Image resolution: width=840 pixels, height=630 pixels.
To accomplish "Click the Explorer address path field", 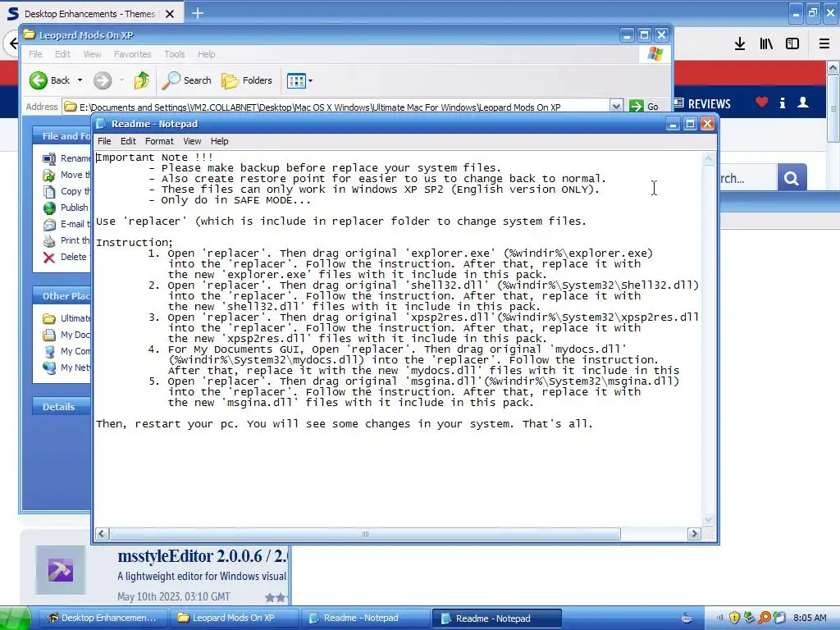I will click(x=336, y=107).
